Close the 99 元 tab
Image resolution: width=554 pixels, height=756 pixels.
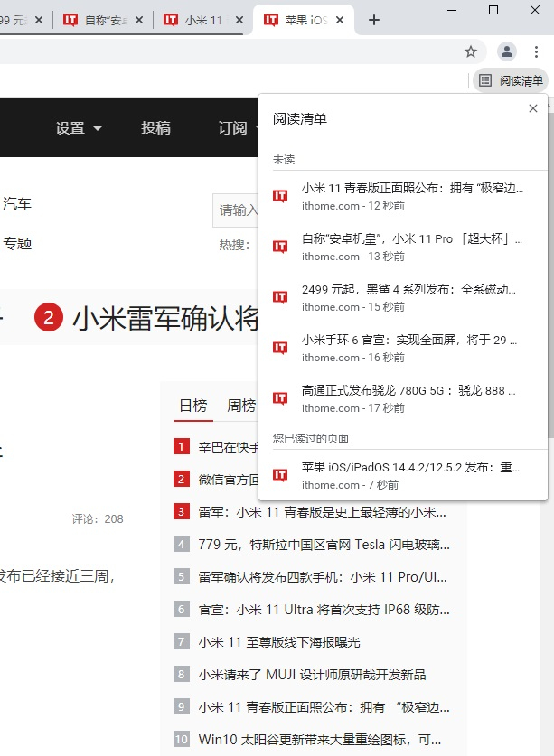39,20
